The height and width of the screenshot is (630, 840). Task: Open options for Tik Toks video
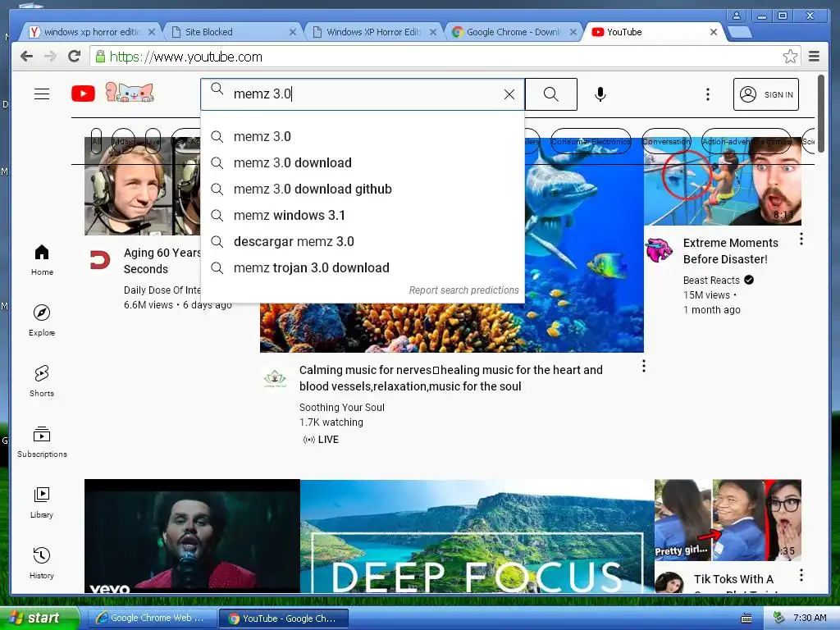point(801,575)
